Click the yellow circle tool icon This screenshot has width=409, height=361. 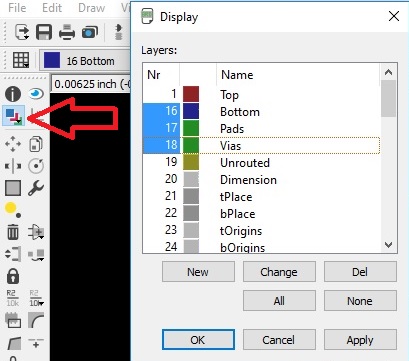click(13, 210)
